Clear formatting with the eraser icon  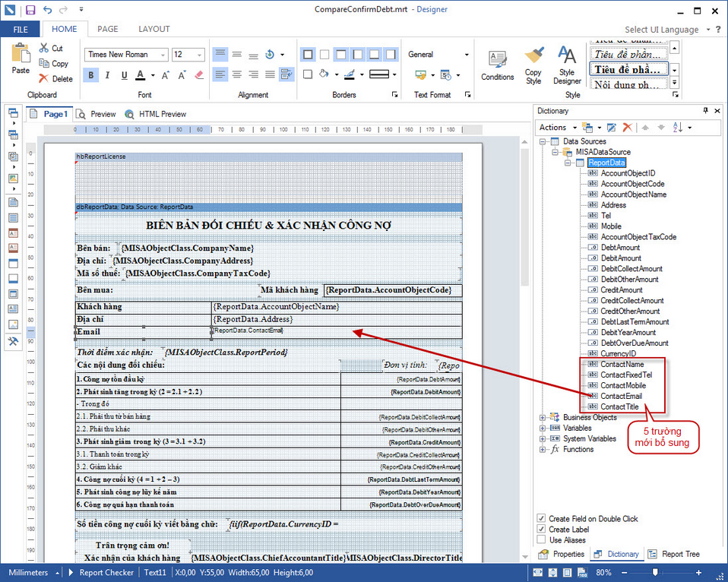[x=199, y=74]
